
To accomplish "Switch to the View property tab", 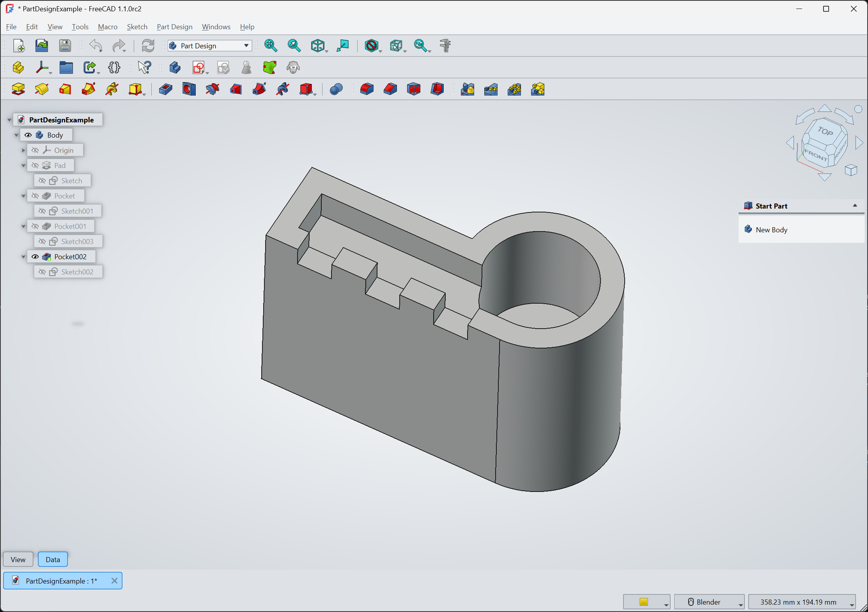I will [18, 559].
